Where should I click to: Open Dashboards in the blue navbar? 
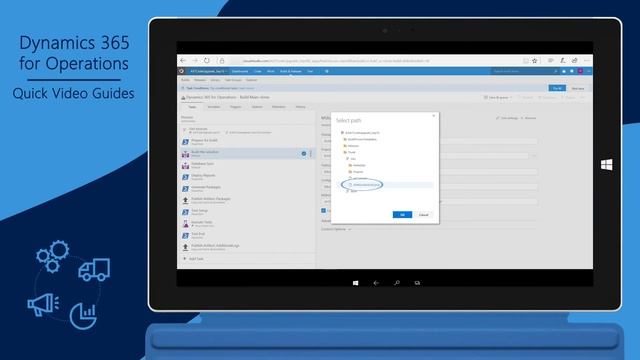pyautogui.click(x=240, y=71)
